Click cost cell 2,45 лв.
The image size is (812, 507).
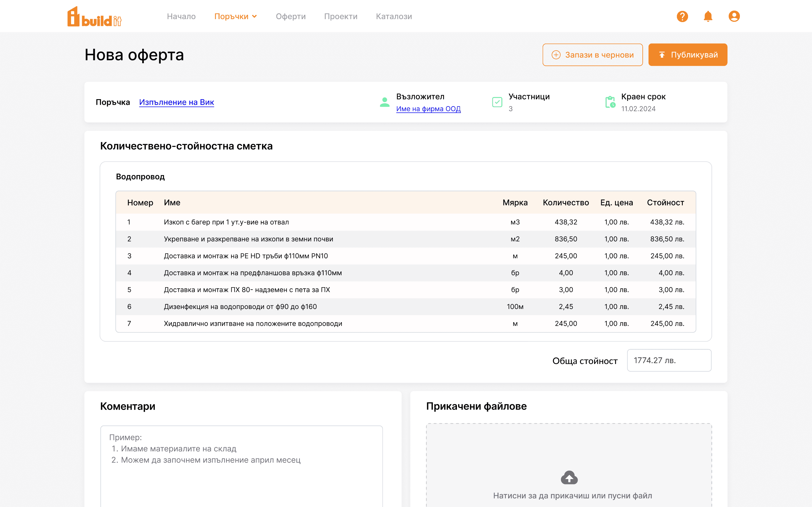pos(671,307)
